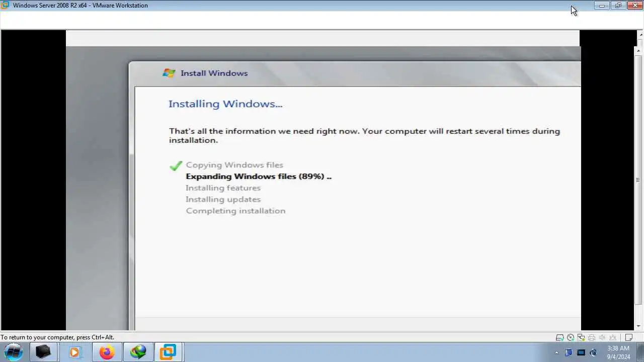Click the 'Installing updates' step
The width and height of the screenshot is (644, 362).
pos(223,200)
